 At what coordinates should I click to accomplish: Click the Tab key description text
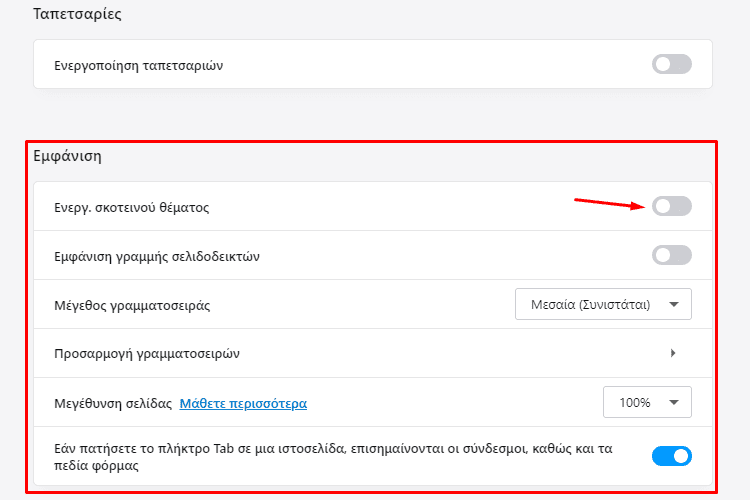click(333, 457)
